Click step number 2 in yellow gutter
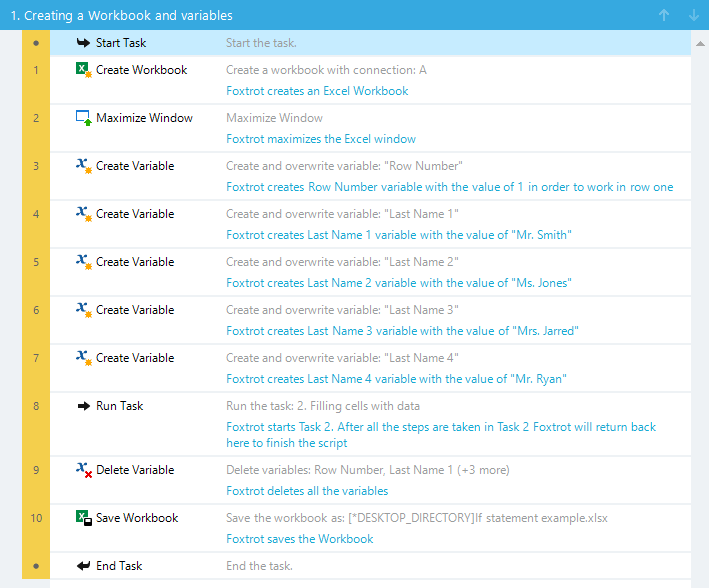The height and width of the screenshot is (588, 709). pyautogui.click(x=36, y=118)
